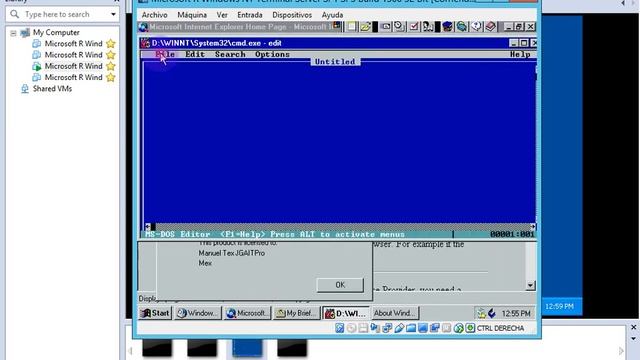Switch to the Microsoft... taskbar button
The image size is (640, 360).
[247, 313]
